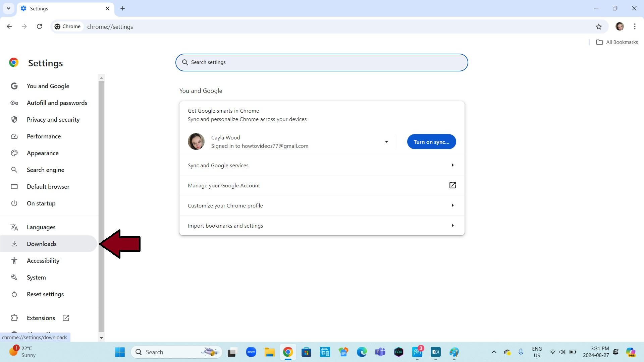The image size is (644, 362).
Task: Open On startup settings section
Action: [x=49, y=203]
